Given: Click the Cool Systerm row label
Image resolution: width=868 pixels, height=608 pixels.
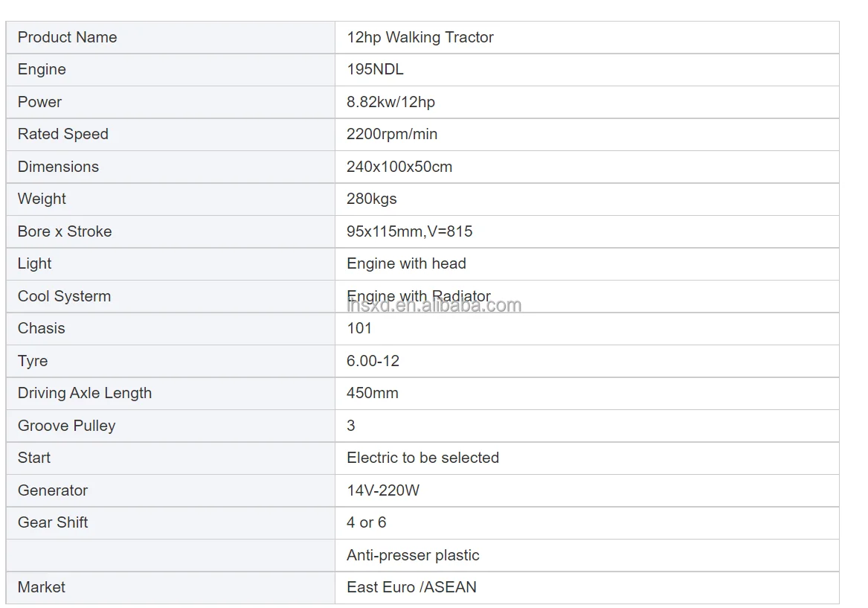Looking at the screenshot, I should [x=65, y=296].
